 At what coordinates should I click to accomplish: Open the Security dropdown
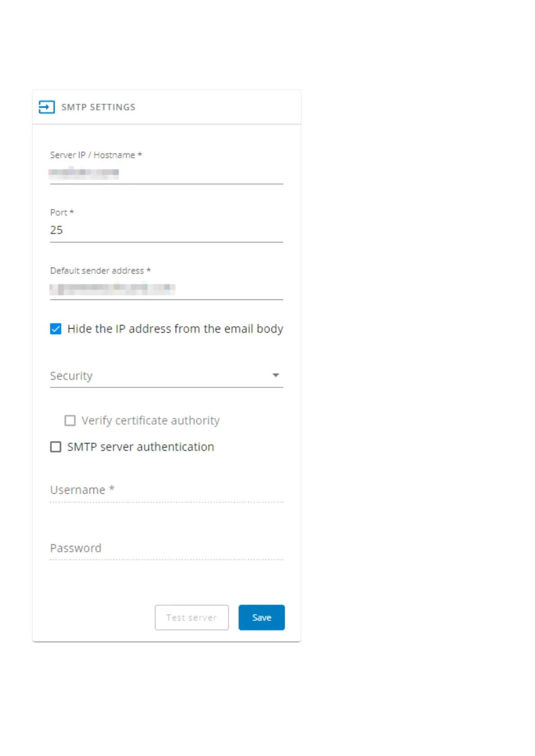162,376
